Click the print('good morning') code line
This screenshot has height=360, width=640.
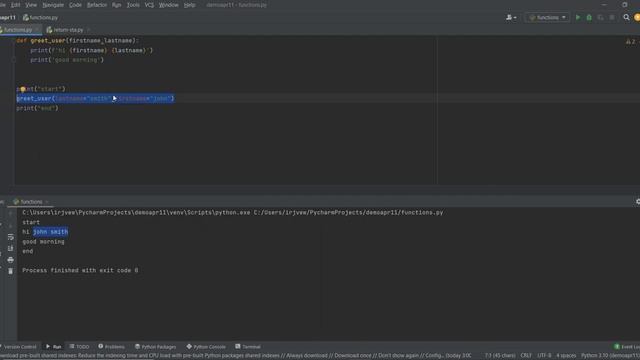coord(67,60)
